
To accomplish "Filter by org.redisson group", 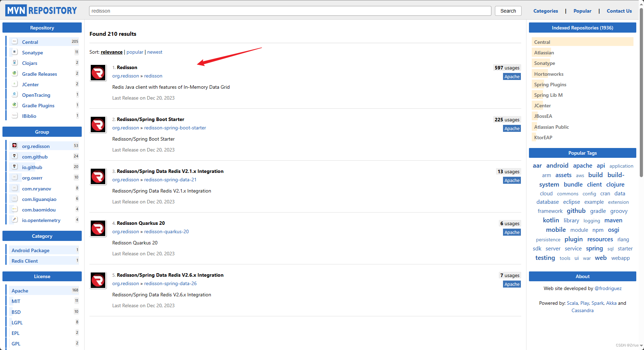I will point(36,146).
